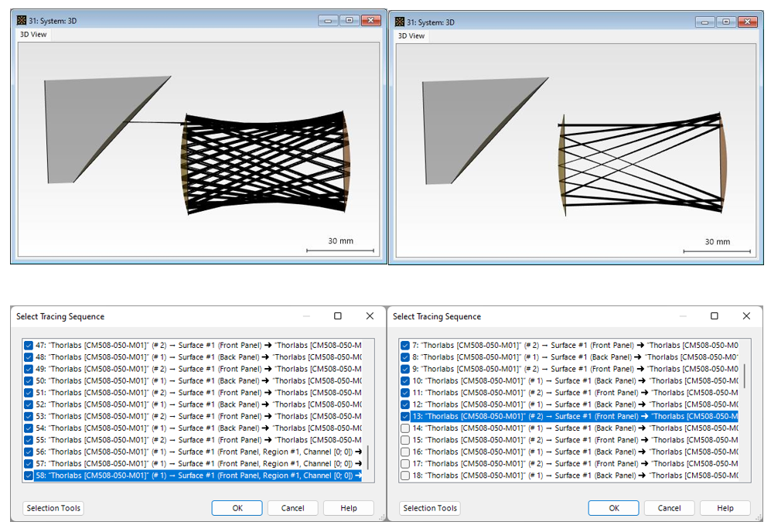Screen dimensions: 771x532
Task: Open the left 3D View tab
Action: 33,35
